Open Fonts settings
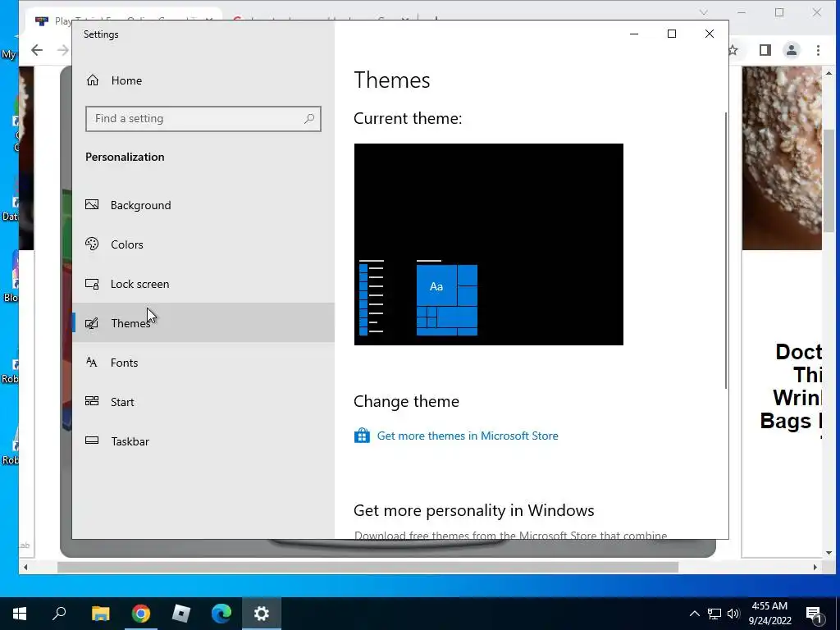Image resolution: width=840 pixels, height=630 pixels. (x=203, y=363)
